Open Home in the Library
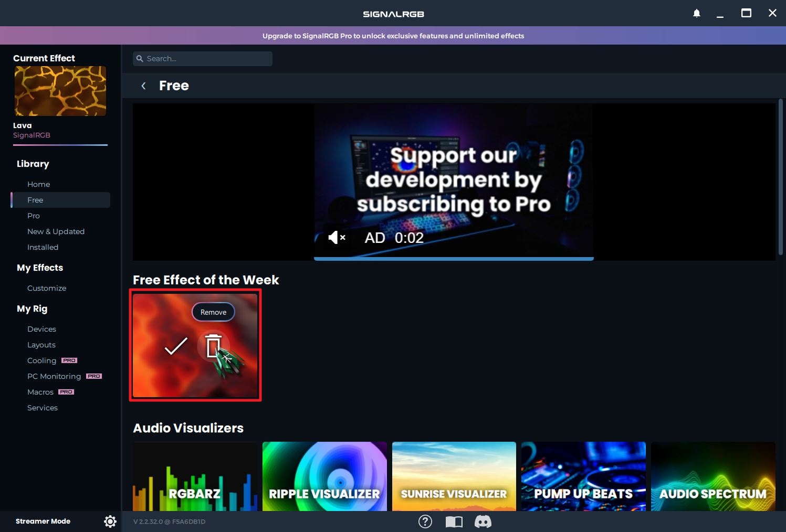The width and height of the screenshot is (786, 532). 39,184
